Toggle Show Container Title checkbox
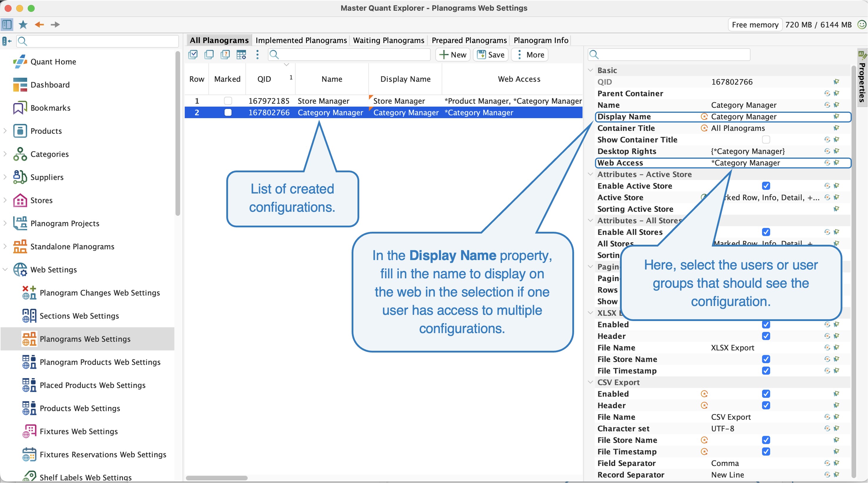This screenshot has width=868, height=483. coord(766,140)
